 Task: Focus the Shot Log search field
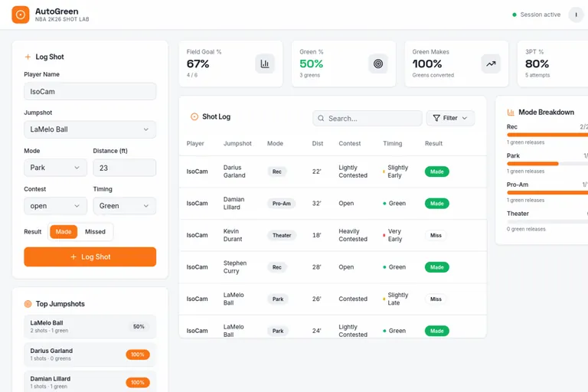(x=367, y=118)
